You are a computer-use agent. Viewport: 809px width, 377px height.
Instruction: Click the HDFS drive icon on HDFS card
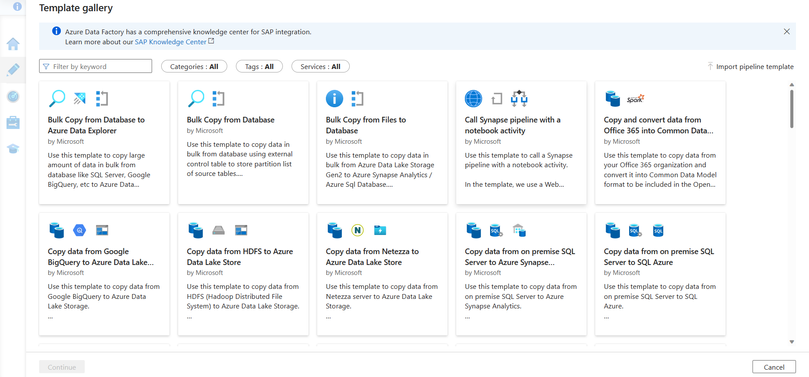(219, 230)
